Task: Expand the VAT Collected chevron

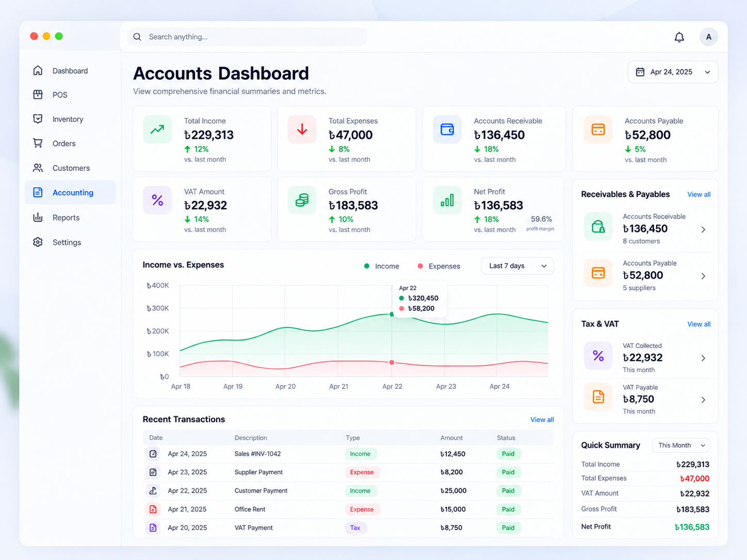Action: (703, 358)
